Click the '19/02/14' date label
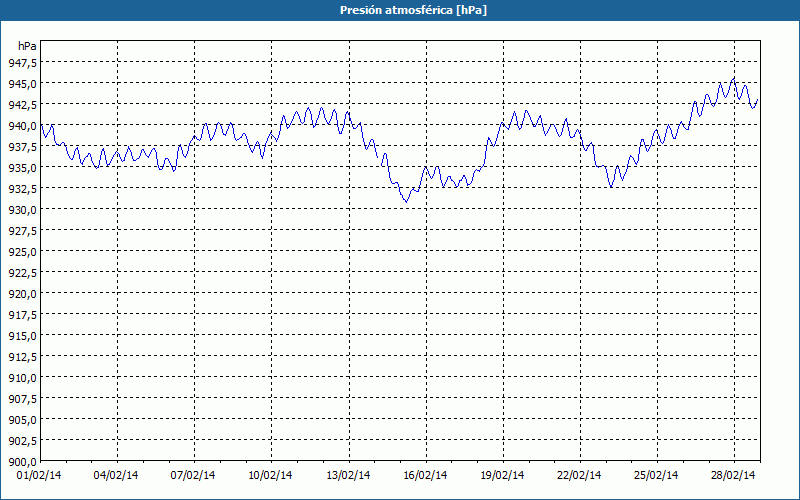800x500 pixels. coord(503,475)
